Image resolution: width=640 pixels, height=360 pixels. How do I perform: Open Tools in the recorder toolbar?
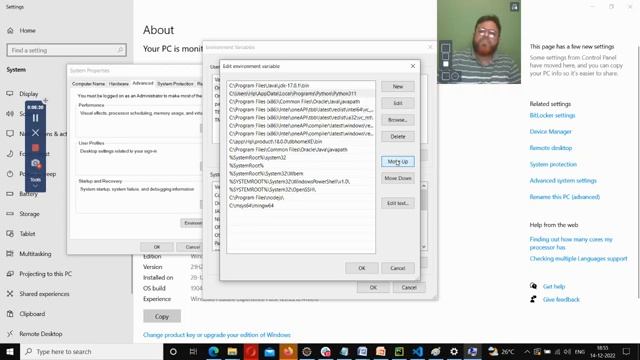[x=36, y=180]
